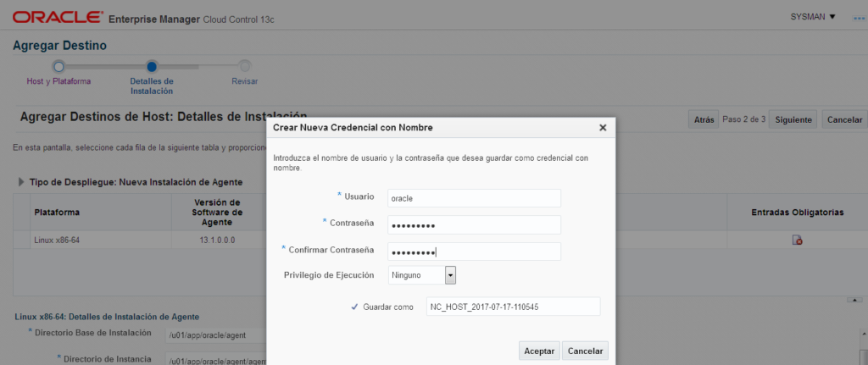Cancel the Agregar Destino wizard
This screenshot has width=868, height=365.
845,119
